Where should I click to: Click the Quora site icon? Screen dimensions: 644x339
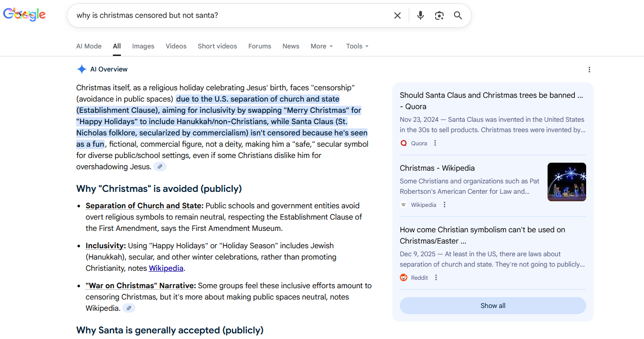tap(404, 143)
